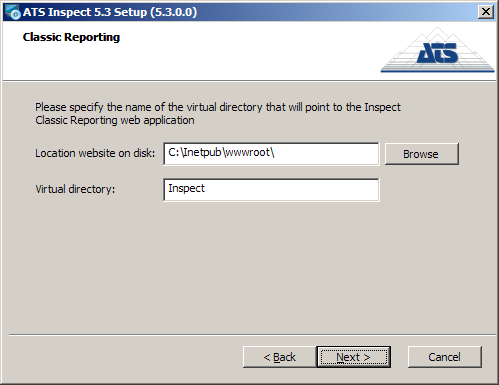Screen dimensions: 499x385
Task: Focus the Location website on disk field
Action: 271,154
